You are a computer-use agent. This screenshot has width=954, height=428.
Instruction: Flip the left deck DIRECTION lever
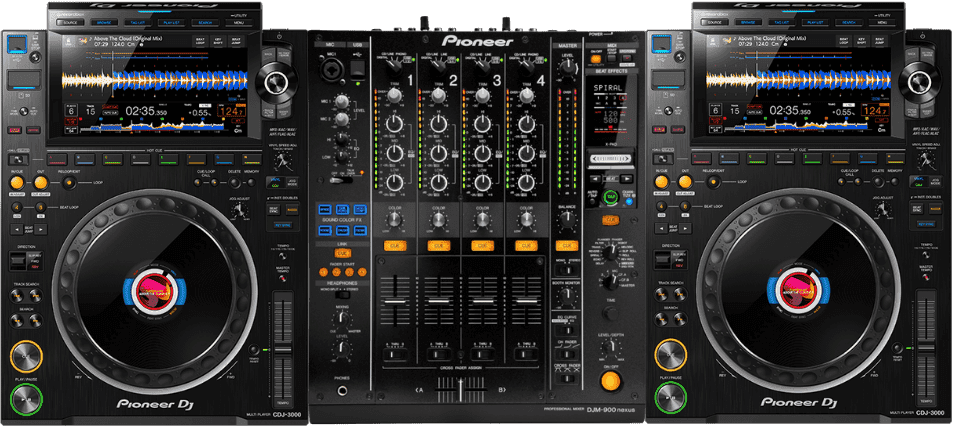tap(16, 261)
